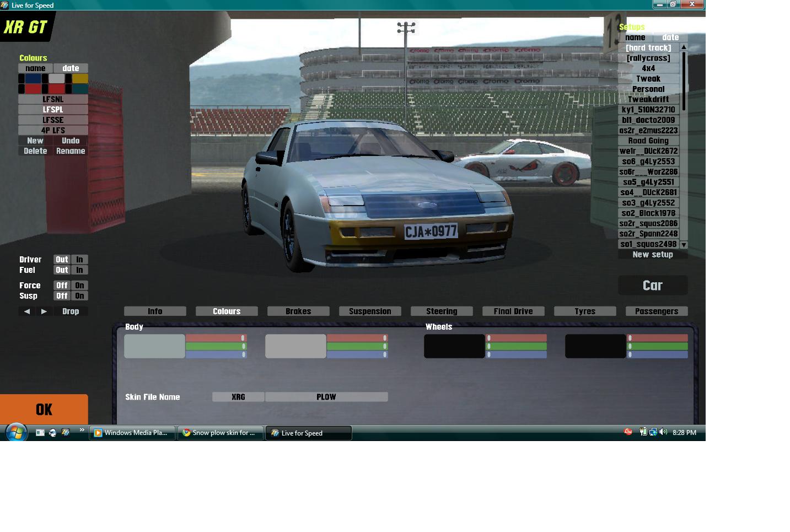
Task: Sort the Colours list by date
Action: click(71, 68)
